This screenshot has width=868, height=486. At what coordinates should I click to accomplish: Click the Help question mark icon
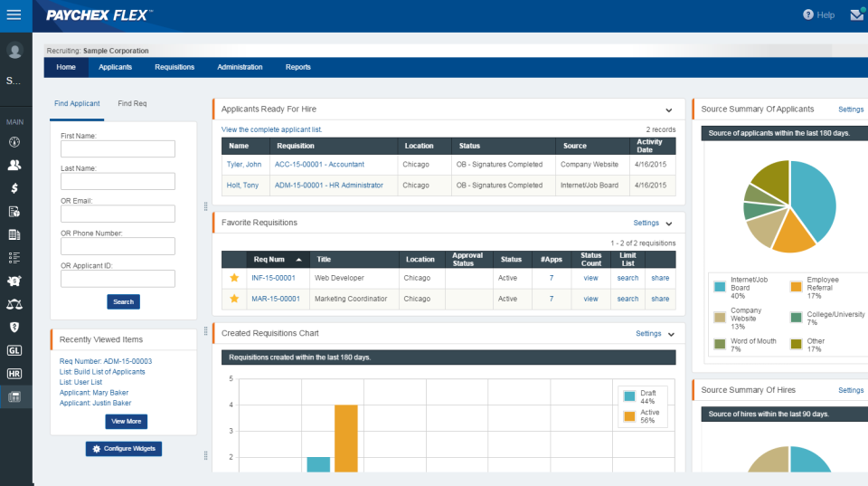[808, 15]
